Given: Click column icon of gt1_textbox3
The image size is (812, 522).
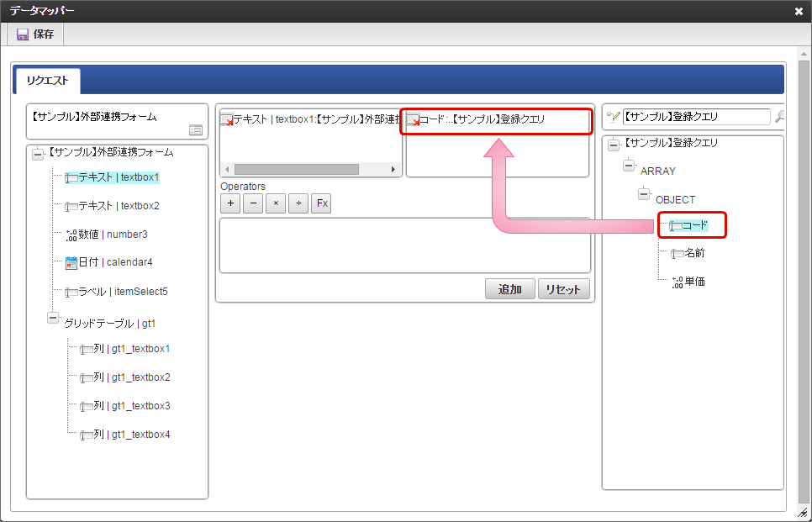Looking at the screenshot, I should pos(87,407).
